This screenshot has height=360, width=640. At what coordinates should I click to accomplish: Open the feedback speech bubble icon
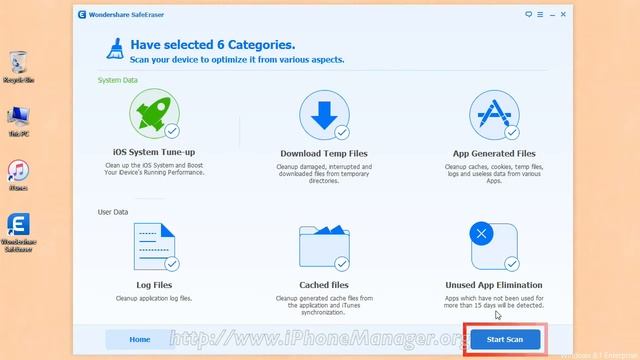tap(529, 14)
